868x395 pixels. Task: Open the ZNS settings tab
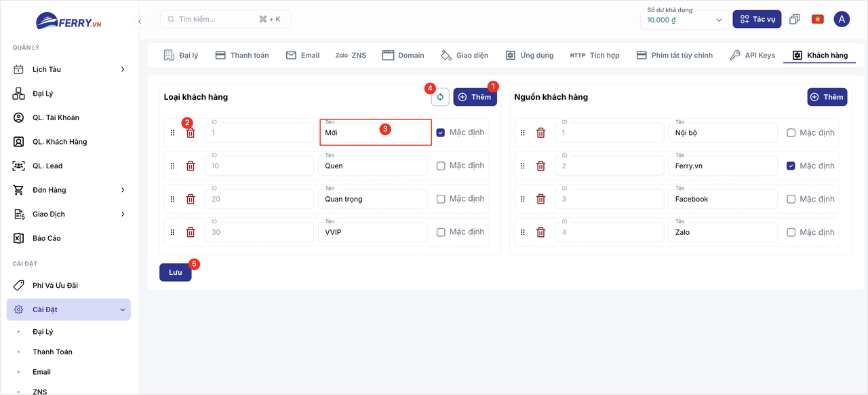(351, 55)
